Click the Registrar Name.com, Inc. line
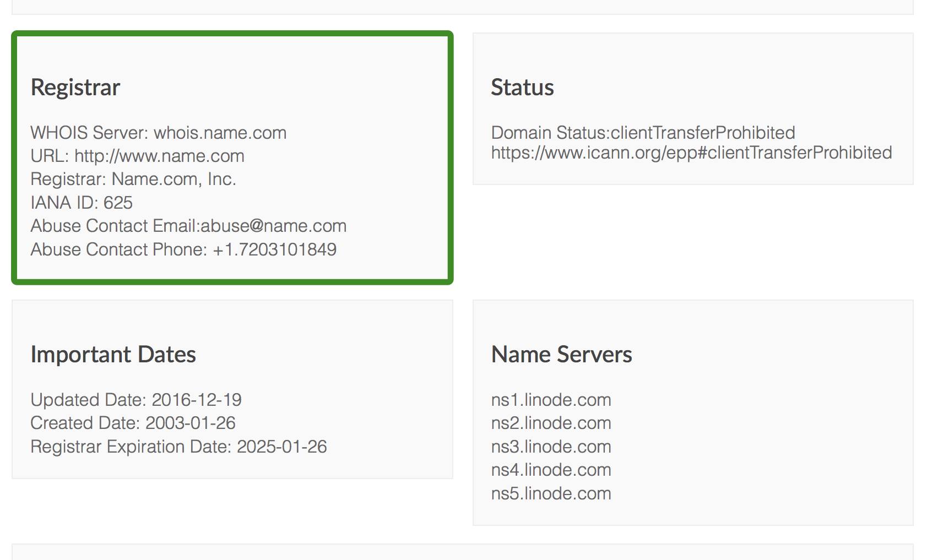The width and height of the screenshot is (927, 560). (x=133, y=179)
